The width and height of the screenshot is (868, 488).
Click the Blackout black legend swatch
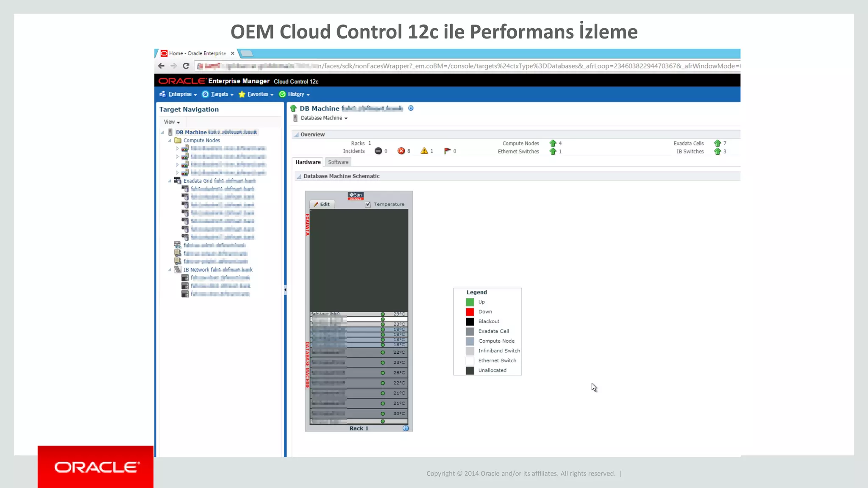point(470,322)
